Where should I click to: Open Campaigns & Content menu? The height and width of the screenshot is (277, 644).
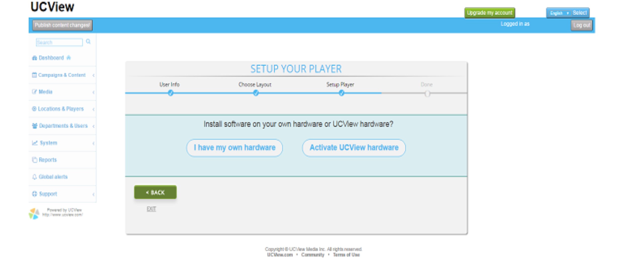pos(62,75)
